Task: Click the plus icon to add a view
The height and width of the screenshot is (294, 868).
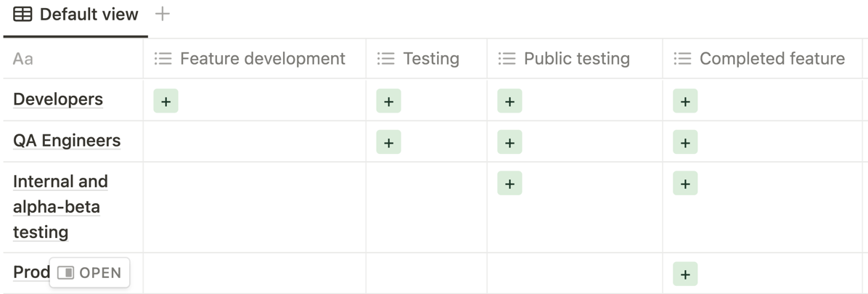Action: [x=163, y=14]
